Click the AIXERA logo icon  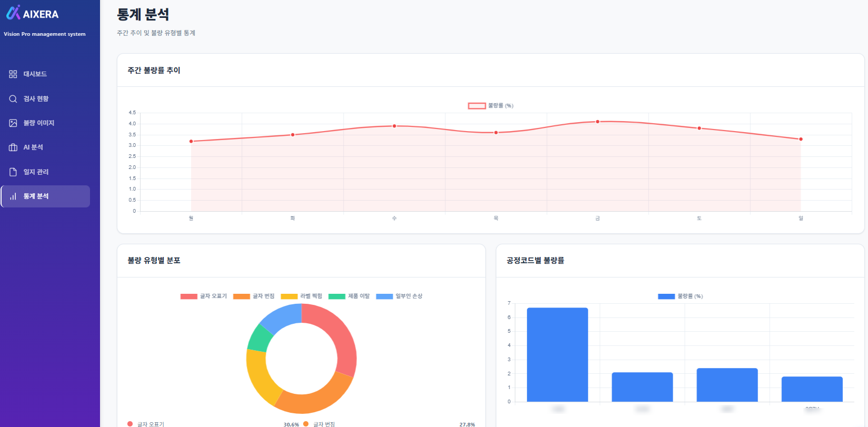(13, 12)
